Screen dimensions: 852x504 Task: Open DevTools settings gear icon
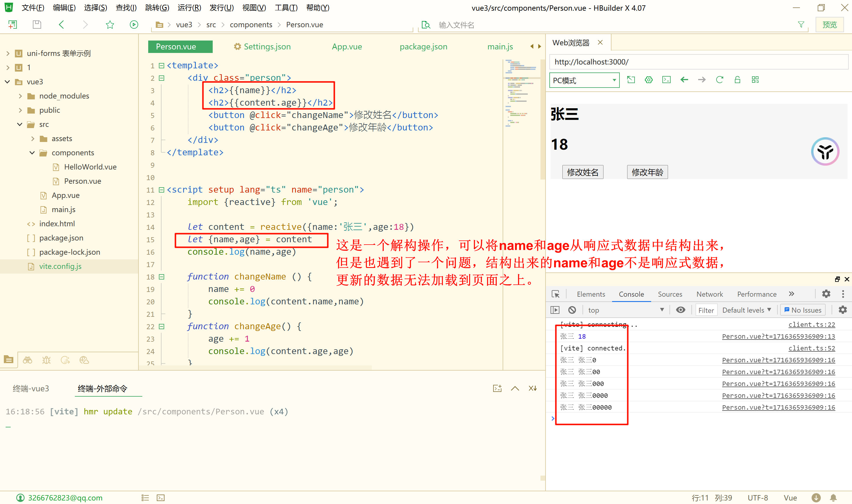coord(826,294)
